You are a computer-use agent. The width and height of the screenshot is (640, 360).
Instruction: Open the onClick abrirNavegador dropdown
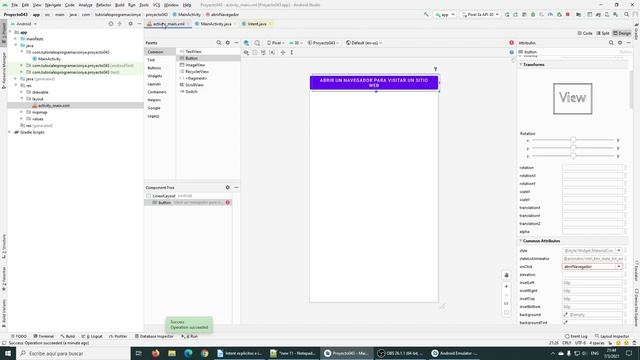pos(619,267)
